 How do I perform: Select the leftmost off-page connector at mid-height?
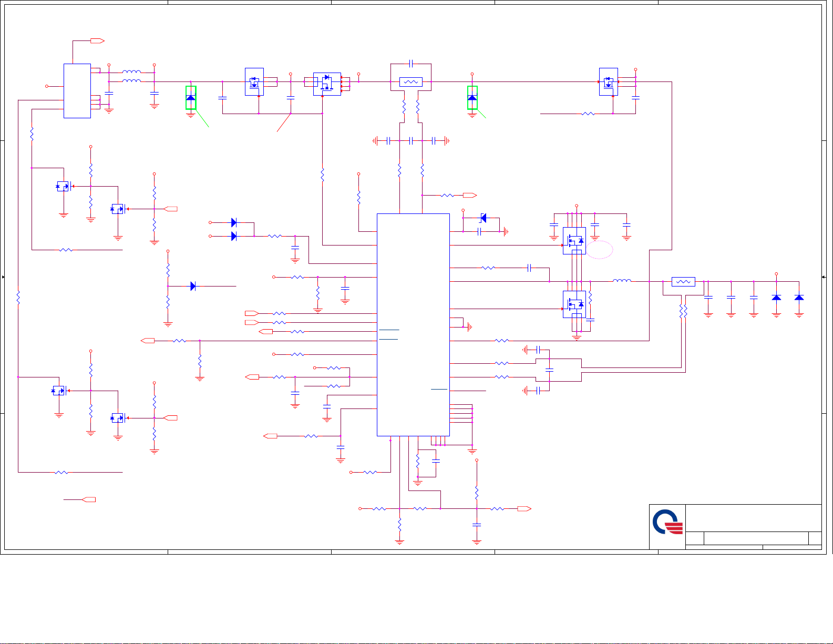(148, 341)
